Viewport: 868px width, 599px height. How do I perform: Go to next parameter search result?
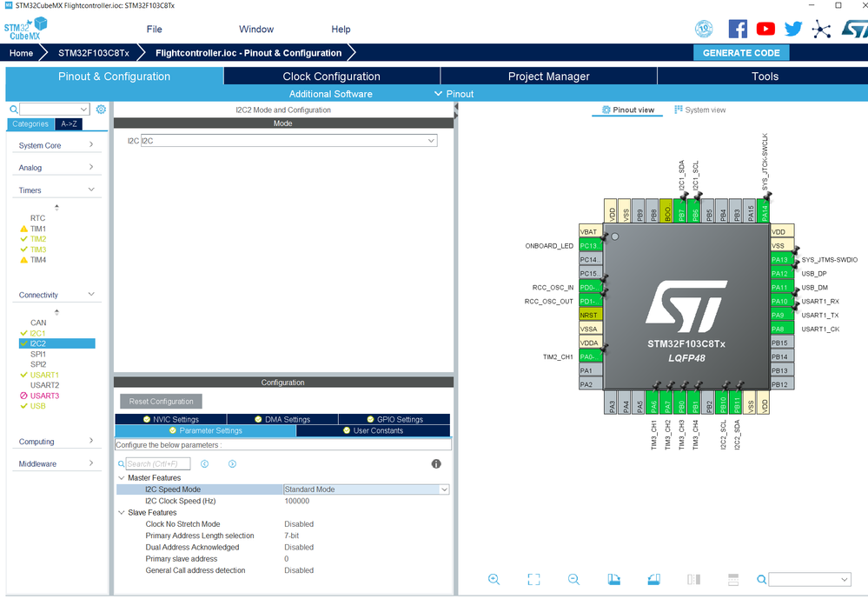[x=233, y=463]
